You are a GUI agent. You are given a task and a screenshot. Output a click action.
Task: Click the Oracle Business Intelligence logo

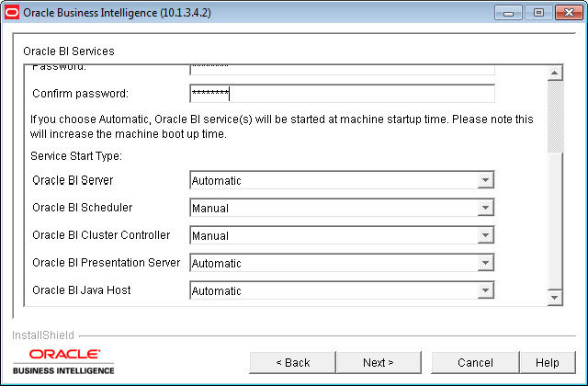click(63, 361)
